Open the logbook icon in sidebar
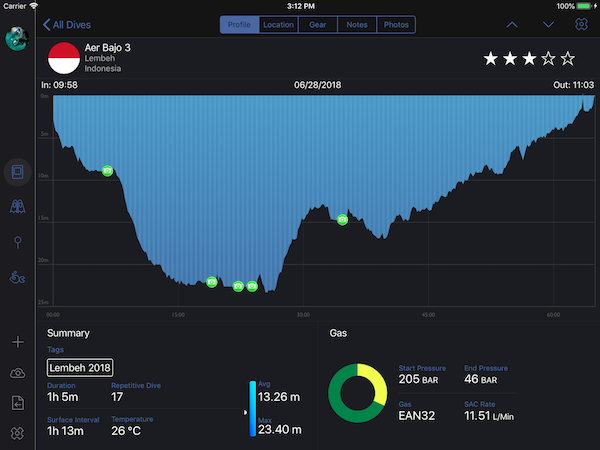The image size is (600, 450). click(17, 173)
